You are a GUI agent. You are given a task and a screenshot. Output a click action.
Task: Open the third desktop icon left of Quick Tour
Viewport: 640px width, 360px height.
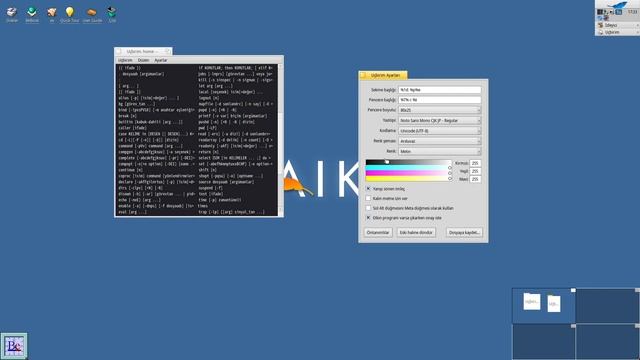coord(51,13)
